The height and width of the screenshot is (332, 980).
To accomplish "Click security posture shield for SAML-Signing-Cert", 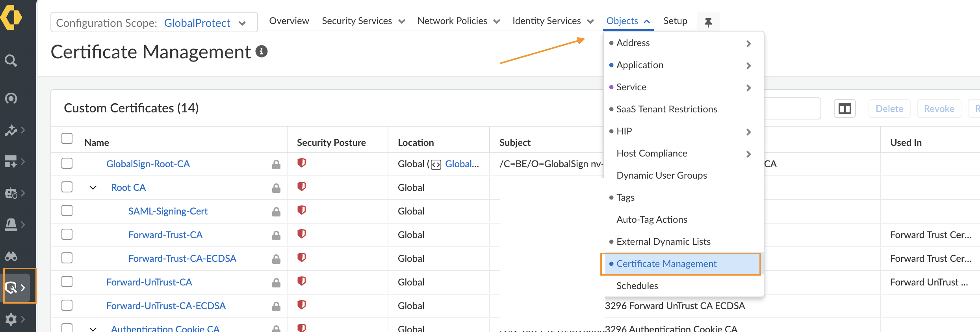I will click(302, 210).
